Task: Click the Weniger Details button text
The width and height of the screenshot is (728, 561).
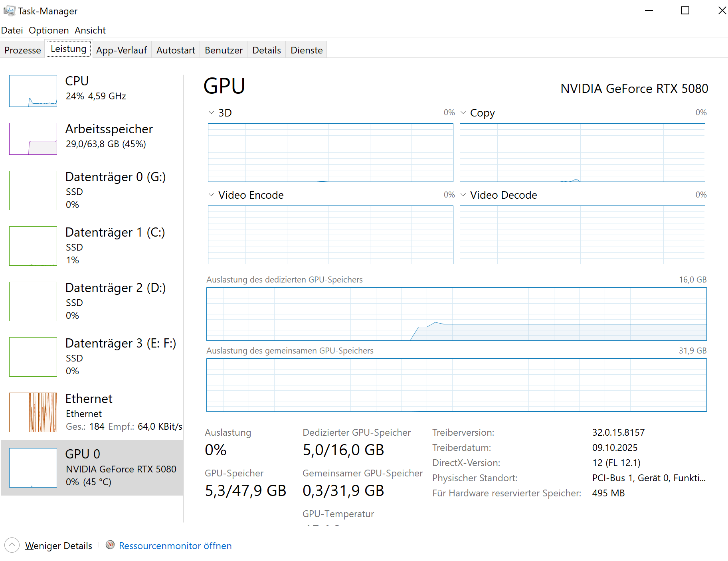Action: [x=59, y=546]
